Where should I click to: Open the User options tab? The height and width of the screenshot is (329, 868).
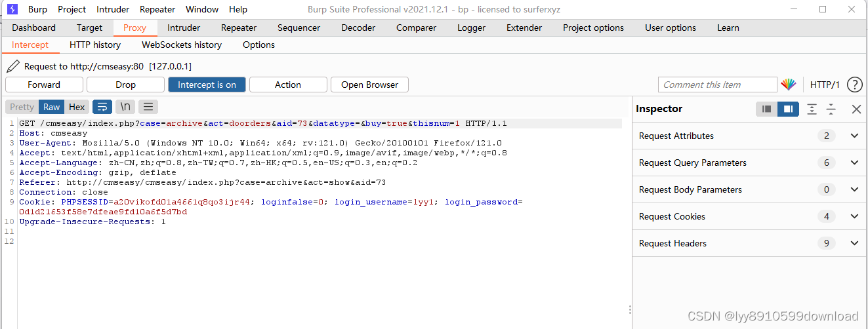[x=671, y=28]
